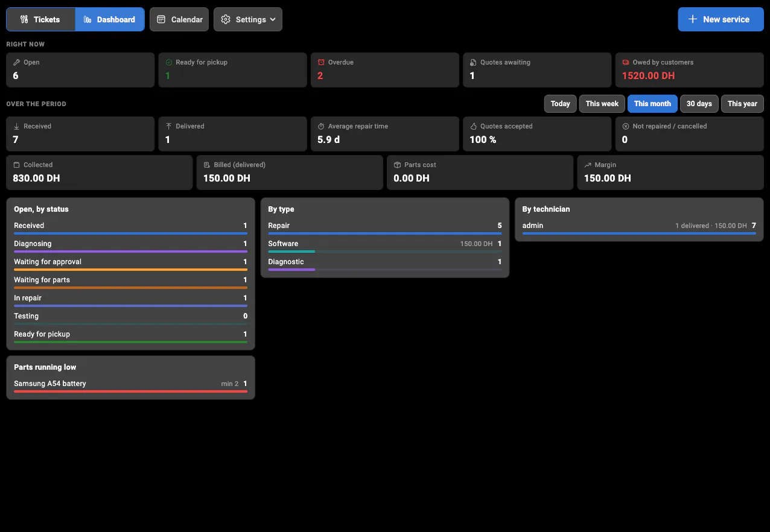Select the This month period filter

tap(652, 104)
